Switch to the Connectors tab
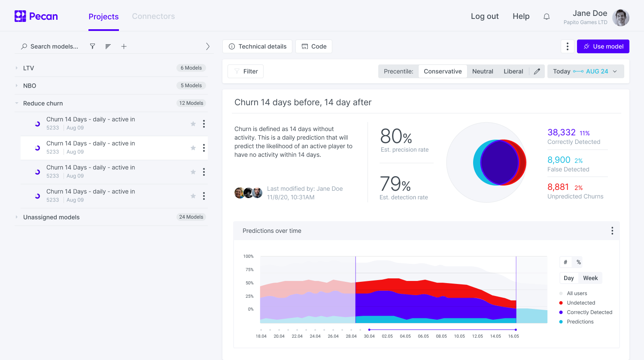 pos(153,16)
